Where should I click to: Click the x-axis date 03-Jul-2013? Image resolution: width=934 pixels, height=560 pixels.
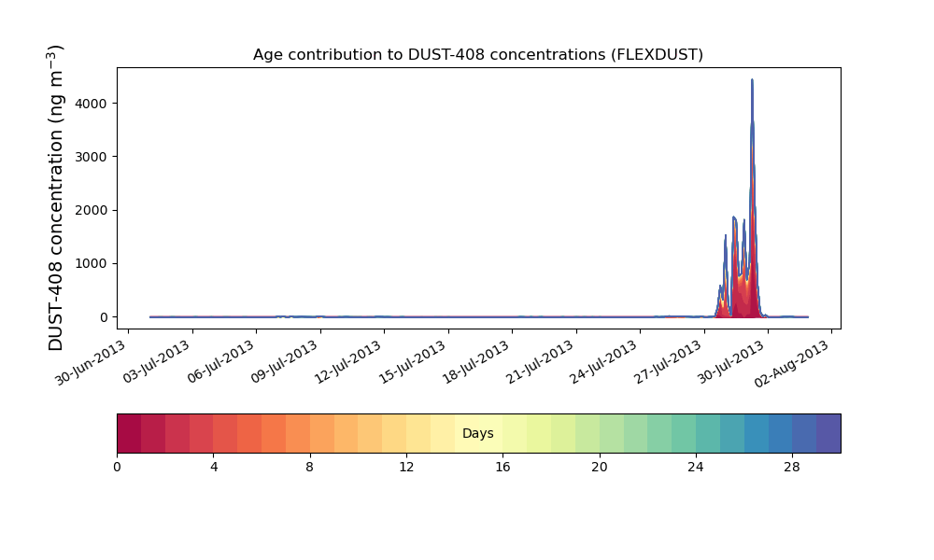[x=156, y=361]
